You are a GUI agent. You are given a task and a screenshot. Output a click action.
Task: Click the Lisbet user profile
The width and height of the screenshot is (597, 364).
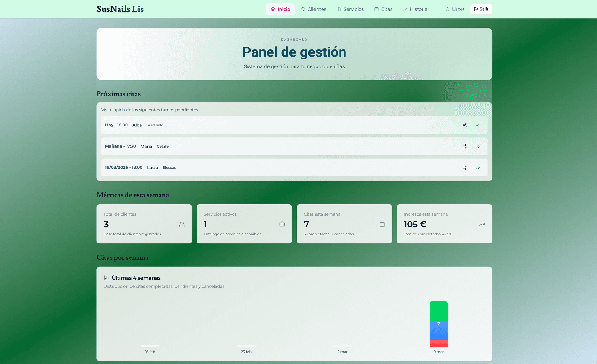[455, 9]
